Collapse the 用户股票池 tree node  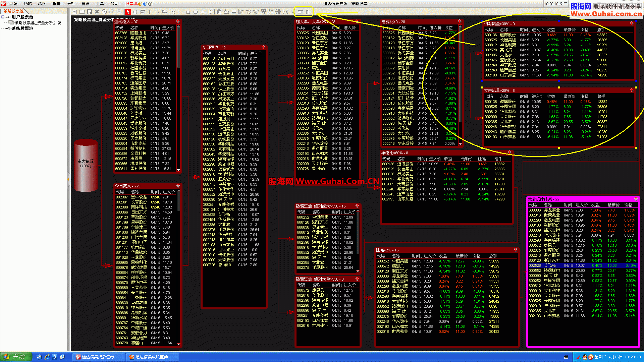point(3,17)
